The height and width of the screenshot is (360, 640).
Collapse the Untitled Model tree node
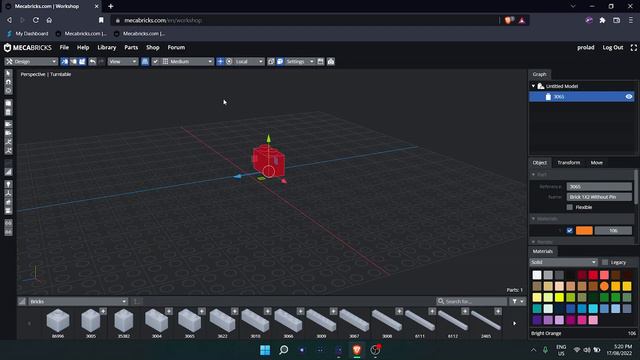click(x=533, y=86)
